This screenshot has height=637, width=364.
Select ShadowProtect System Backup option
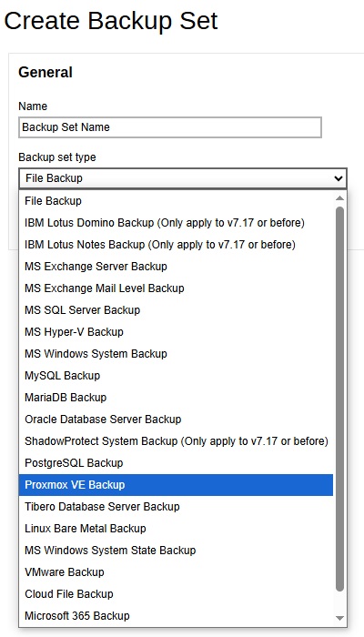click(176, 441)
